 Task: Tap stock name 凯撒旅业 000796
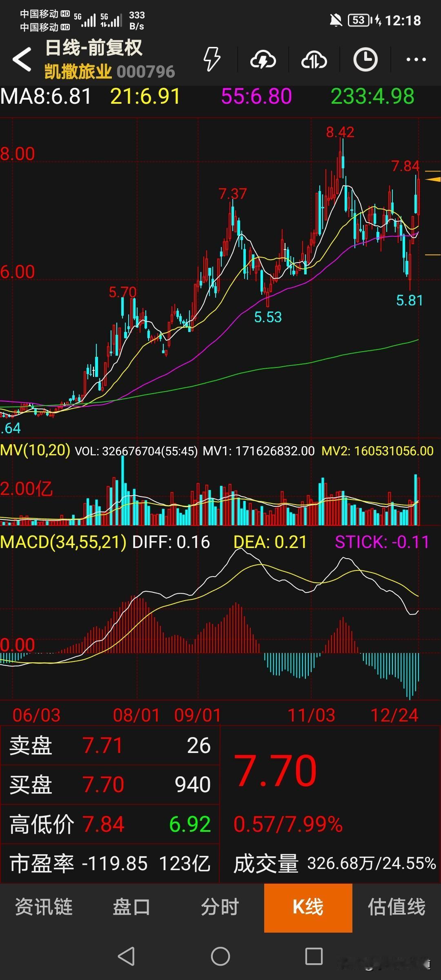tap(109, 71)
